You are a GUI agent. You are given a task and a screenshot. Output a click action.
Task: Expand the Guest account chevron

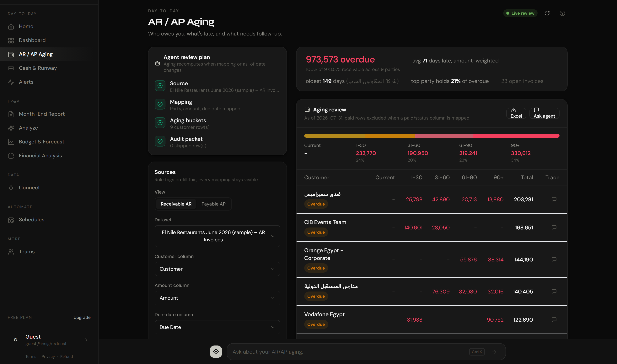pos(86,340)
